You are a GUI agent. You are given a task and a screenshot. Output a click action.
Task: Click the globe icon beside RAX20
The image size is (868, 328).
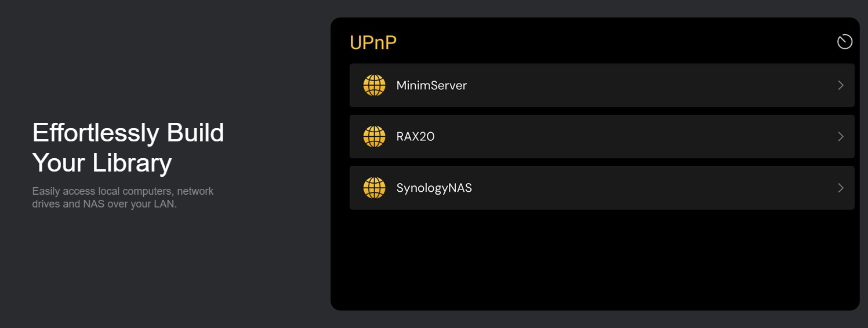pyautogui.click(x=374, y=137)
